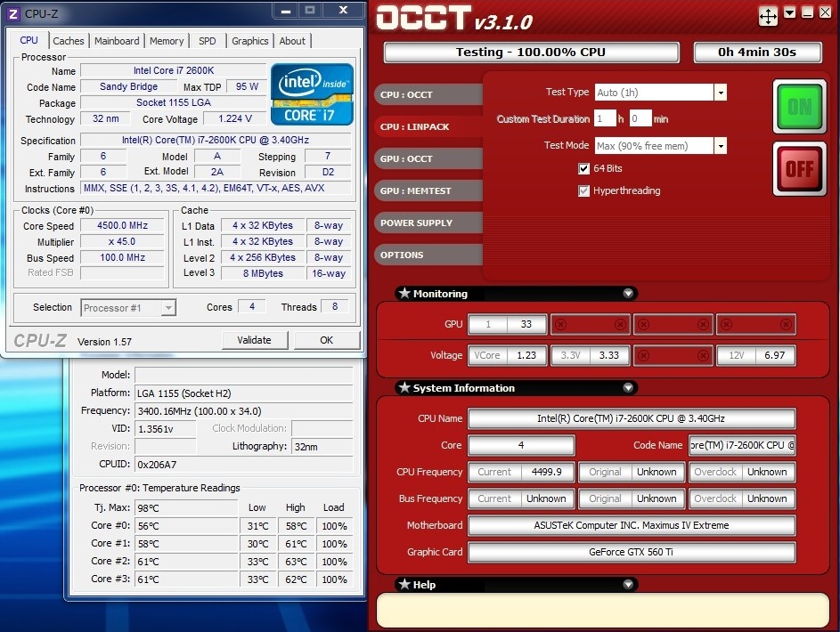This screenshot has height=632, width=840.
Task: Collapse the Help section arrow
Action: [628, 584]
